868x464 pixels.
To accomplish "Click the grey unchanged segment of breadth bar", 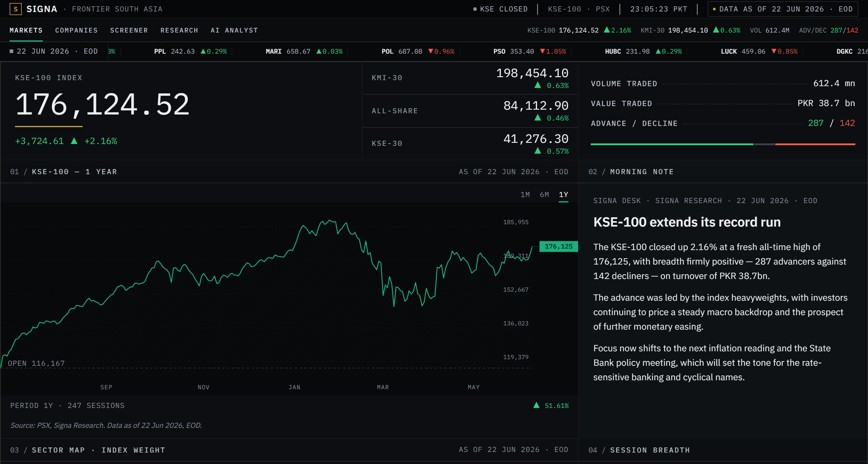I will tap(764, 144).
